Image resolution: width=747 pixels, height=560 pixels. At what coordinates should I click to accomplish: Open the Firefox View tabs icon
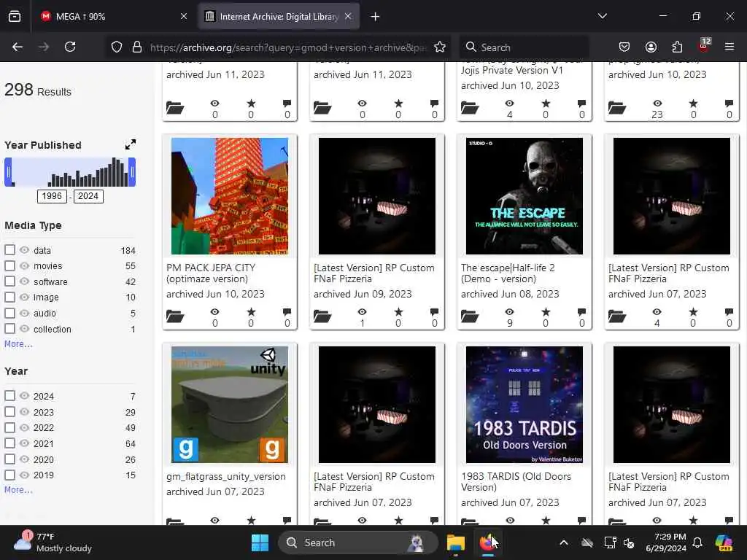(15, 16)
